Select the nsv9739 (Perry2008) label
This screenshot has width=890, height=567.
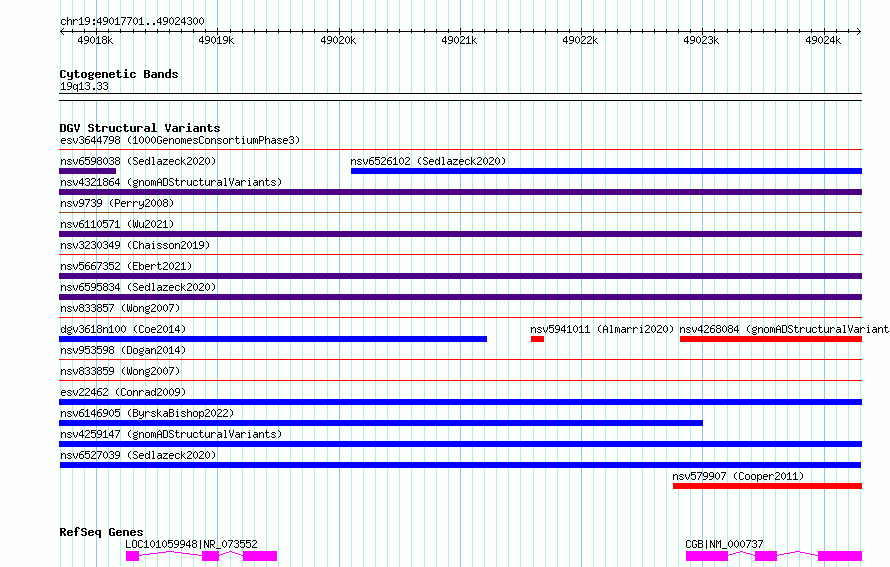117,203
